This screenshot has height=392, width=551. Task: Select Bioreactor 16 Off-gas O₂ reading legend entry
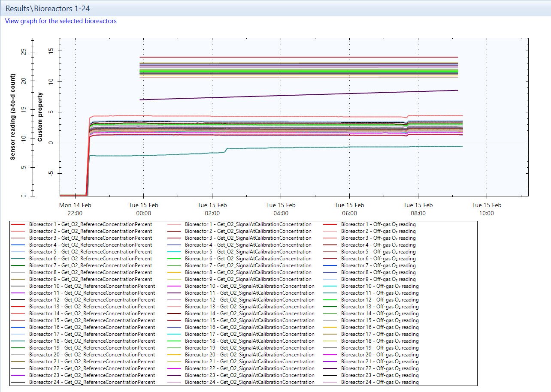380,327
